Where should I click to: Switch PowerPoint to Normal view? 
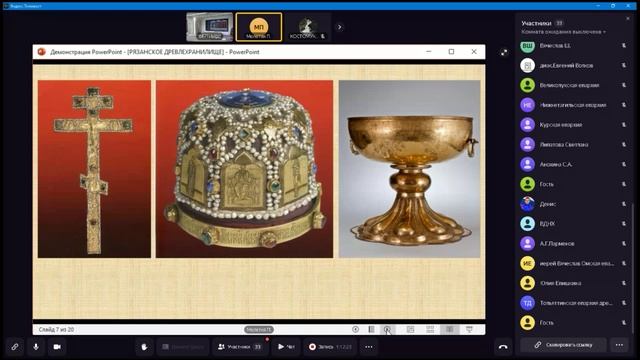(x=411, y=329)
